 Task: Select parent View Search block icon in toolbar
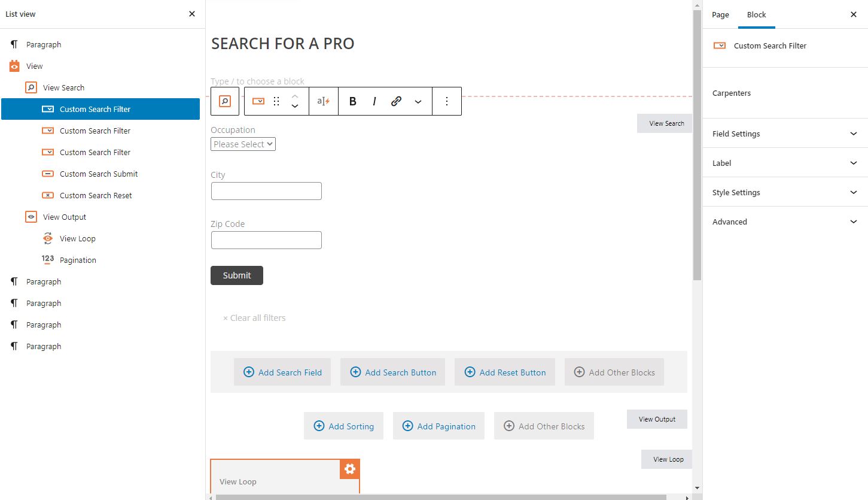pyautogui.click(x=225, y=101)
